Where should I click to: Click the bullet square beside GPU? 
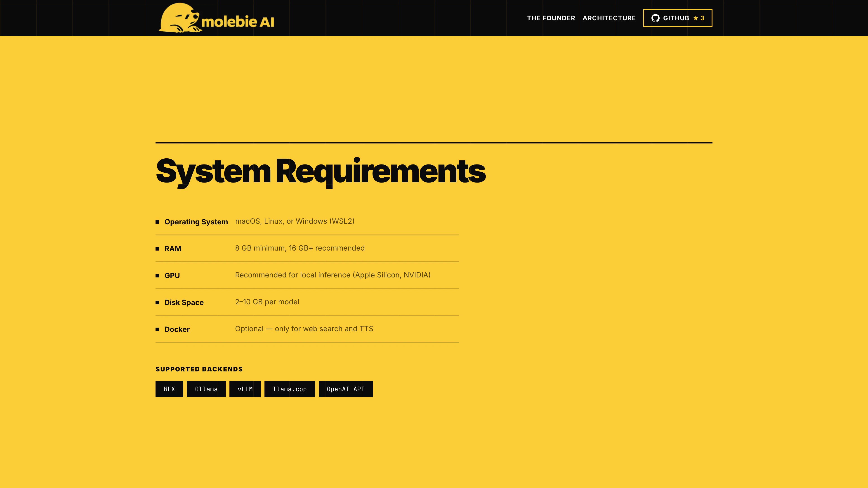pyautogui.click(x=157, y=275)
